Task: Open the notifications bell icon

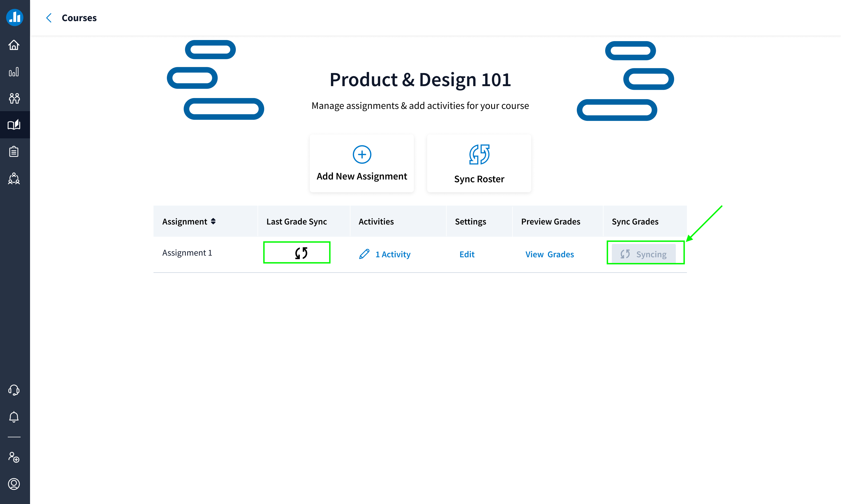Action: [x=14, y=417]
